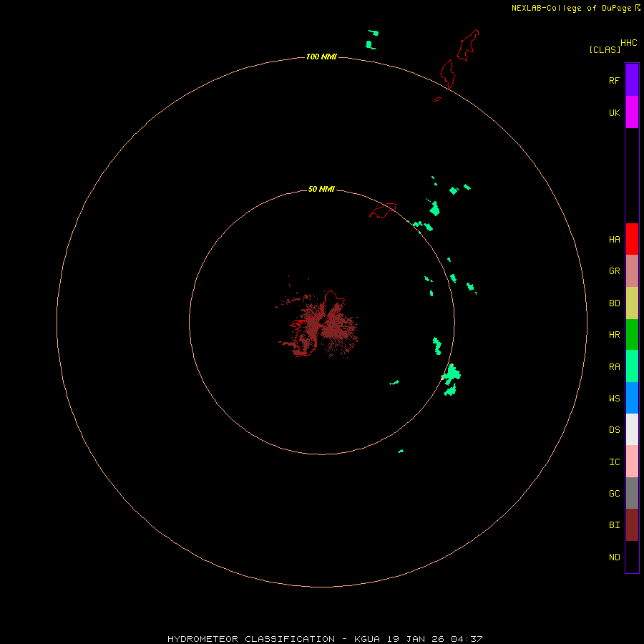Click the BI brown legend swatch
The height and width of the screenshot is (644, 644).
pos(632,525)
